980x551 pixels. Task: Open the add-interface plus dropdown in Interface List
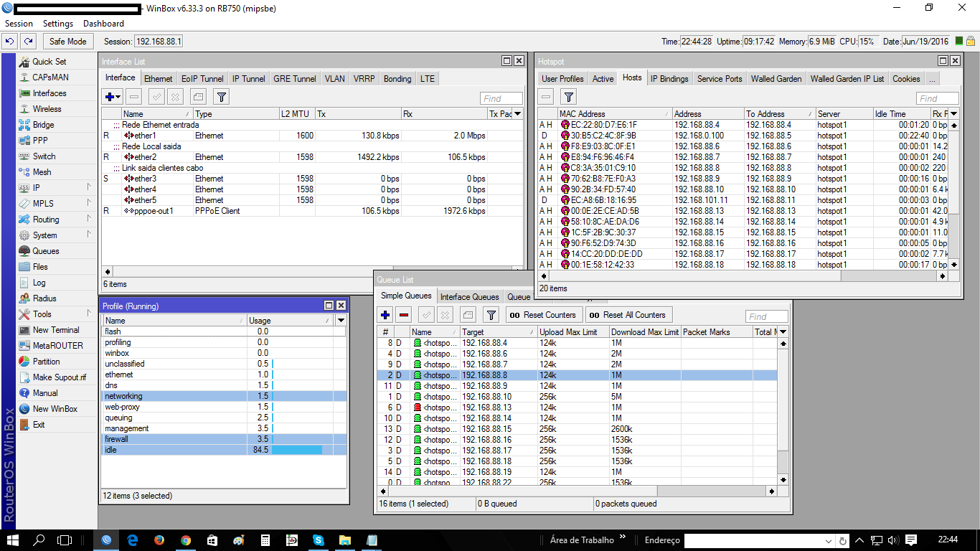(113, 97)
